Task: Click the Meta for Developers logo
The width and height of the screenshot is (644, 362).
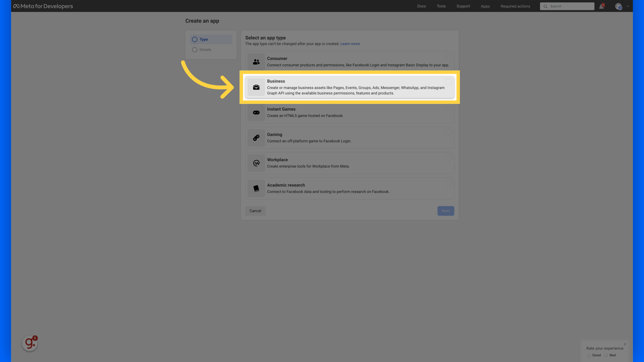Action: (x=43, y=6)
